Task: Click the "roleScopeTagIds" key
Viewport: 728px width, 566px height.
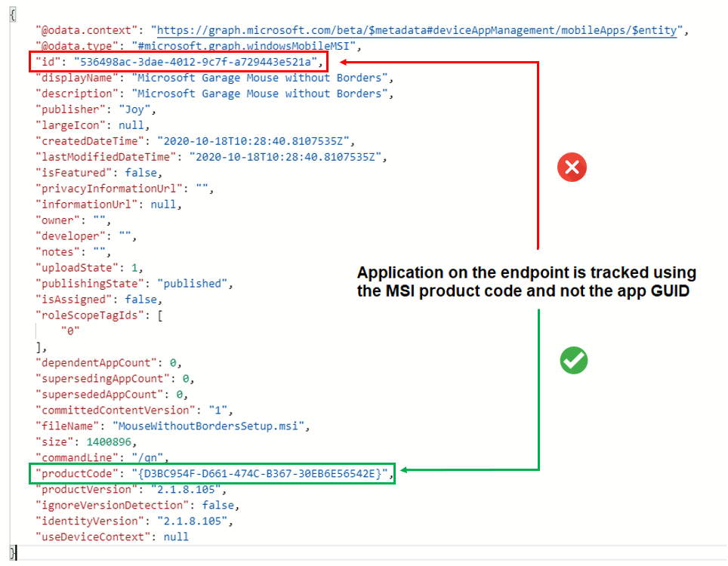Action: pos(90,315)
